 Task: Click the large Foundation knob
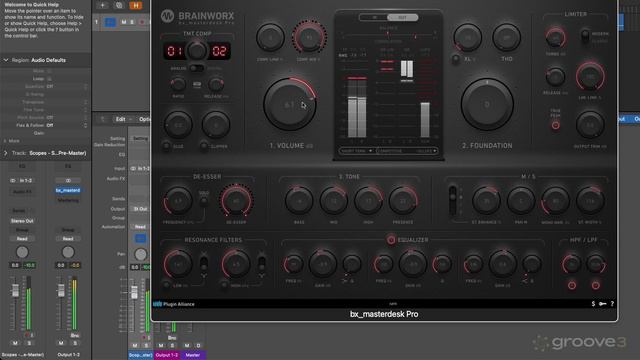(487, 105)
